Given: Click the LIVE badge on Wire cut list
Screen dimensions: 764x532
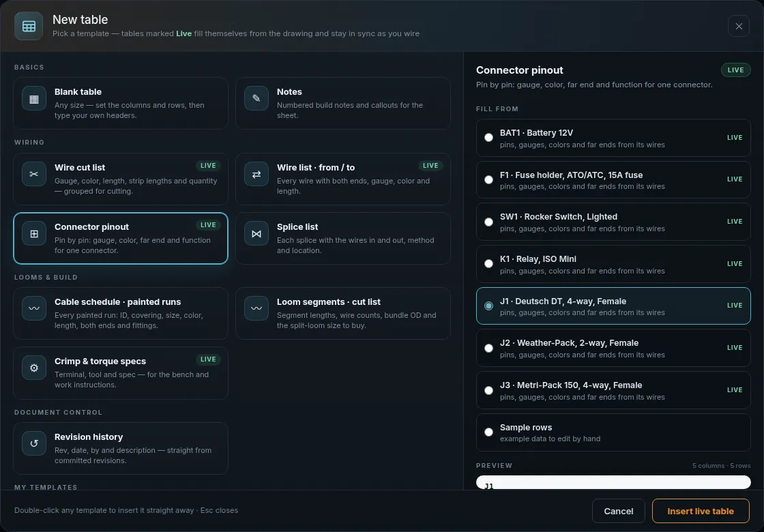Looking at the screenshot, I should tap(208, 166).
